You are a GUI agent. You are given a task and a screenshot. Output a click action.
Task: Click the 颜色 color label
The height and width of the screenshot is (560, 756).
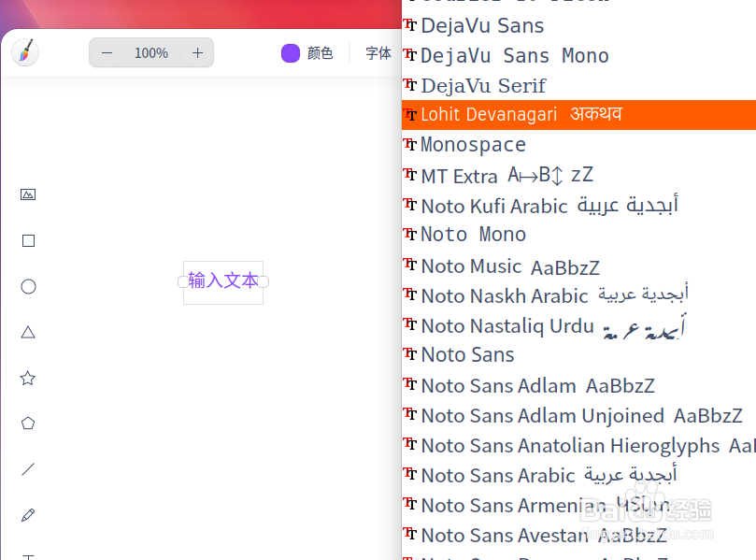pos(321,53)
